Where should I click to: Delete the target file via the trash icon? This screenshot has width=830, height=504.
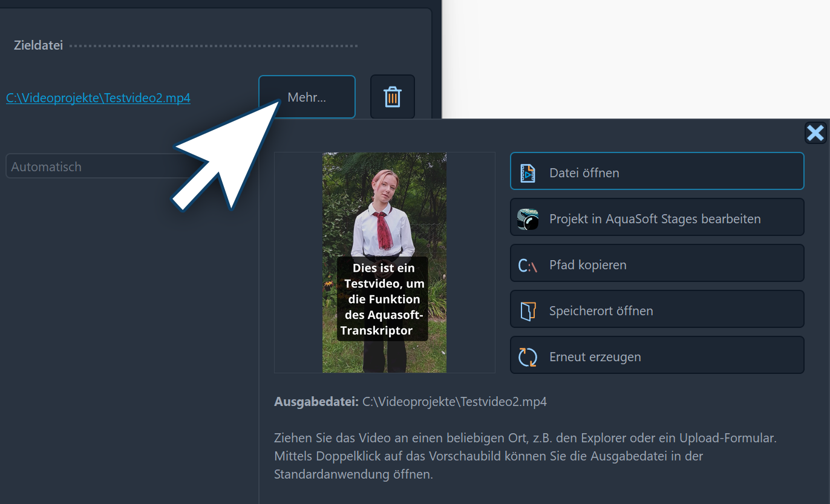[x=392, y=96]
